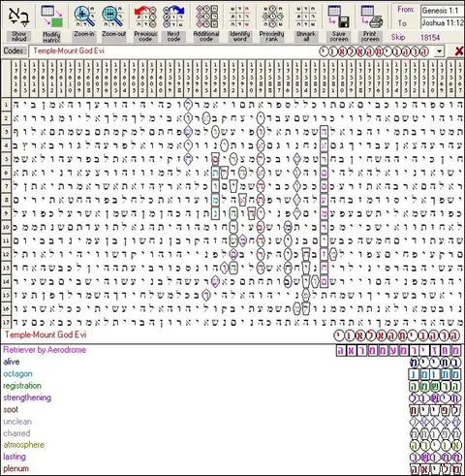Select the Hebrew letters beside 'atmosphere'

coord(435,446)
